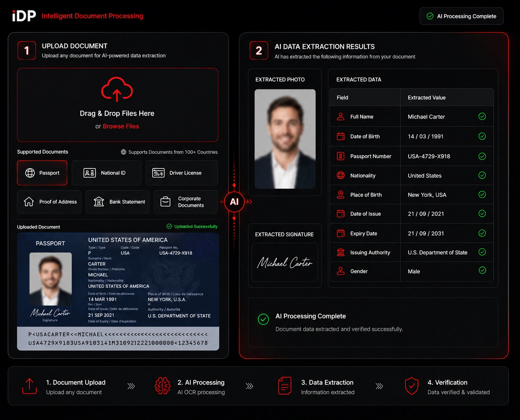Open the Browse Files link
Viewport: 520px width, 420px height.
coord(121,126)
